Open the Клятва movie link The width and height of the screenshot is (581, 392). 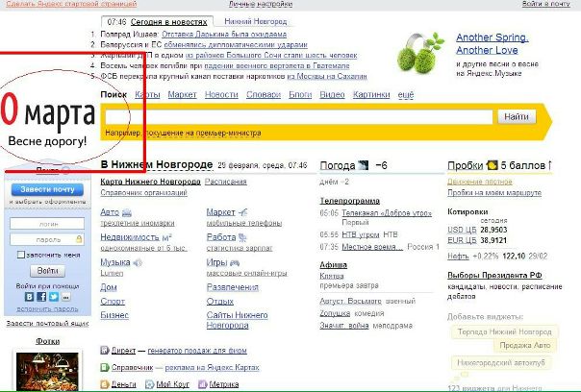pyautogui.click(x=332, y=276)
